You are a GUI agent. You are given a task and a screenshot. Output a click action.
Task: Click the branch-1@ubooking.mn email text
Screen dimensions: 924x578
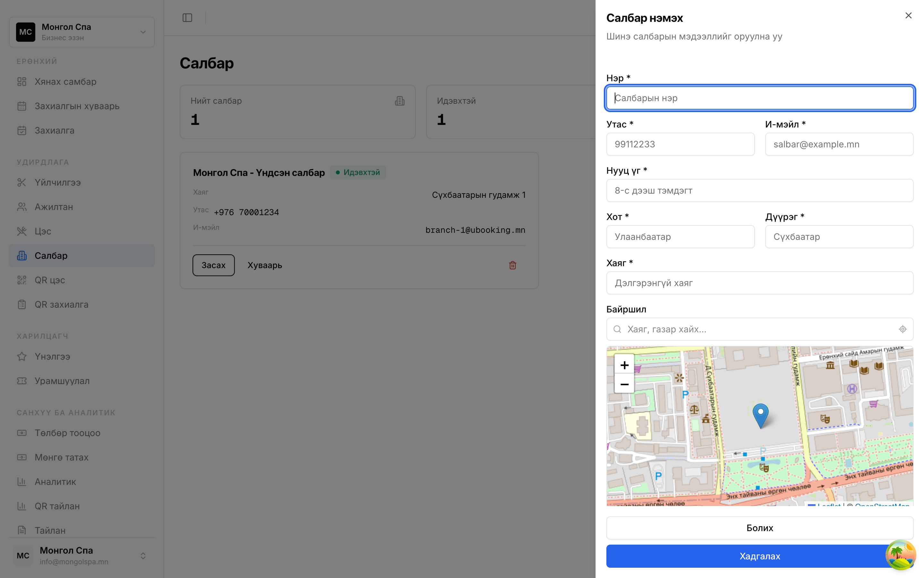[x=475, y=230]
